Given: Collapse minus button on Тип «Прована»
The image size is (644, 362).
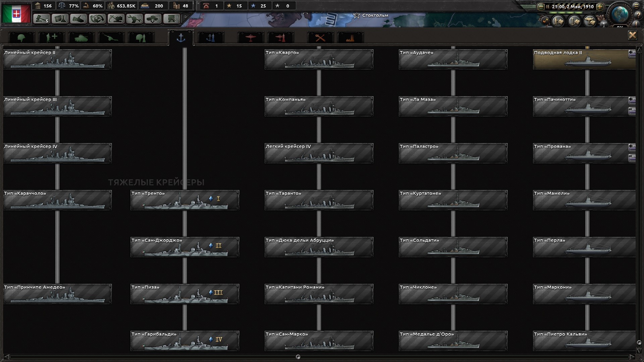Looking at the screenshot, I should [632, 158].
